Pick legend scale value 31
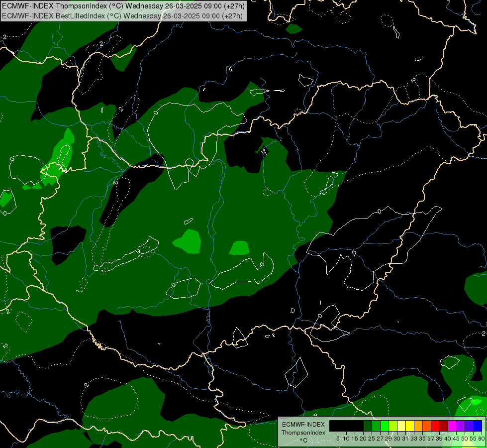487x448 pixels. (405, 439)
